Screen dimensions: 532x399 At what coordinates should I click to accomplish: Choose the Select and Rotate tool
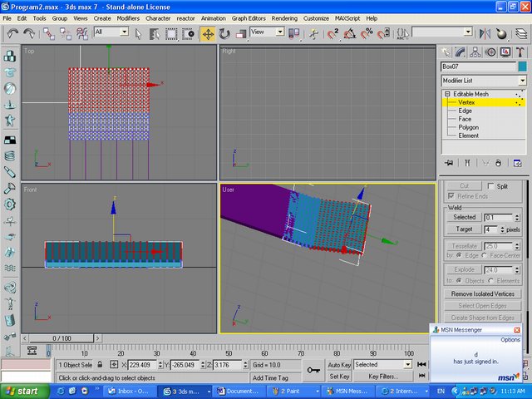224,33
